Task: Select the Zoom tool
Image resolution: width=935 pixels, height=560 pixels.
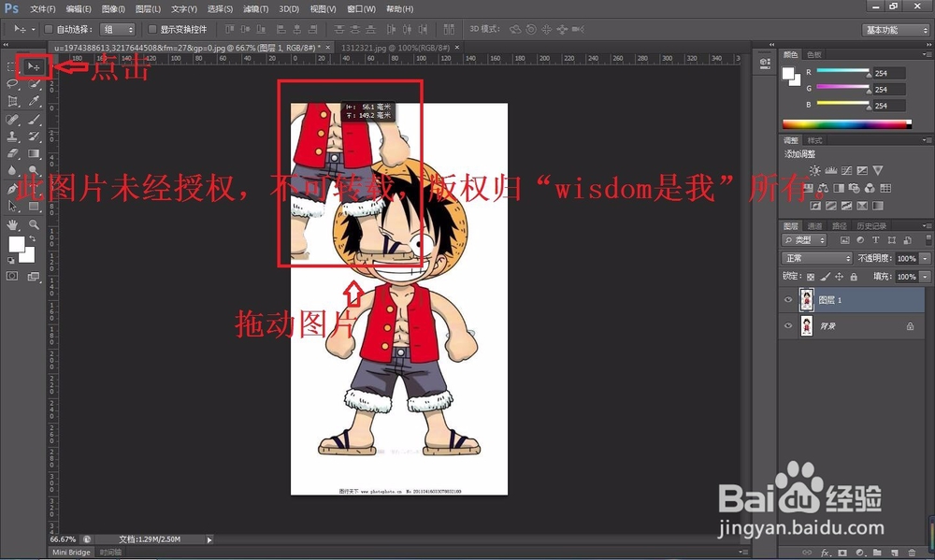Action: pyautogui.click(x=32, y=226)
